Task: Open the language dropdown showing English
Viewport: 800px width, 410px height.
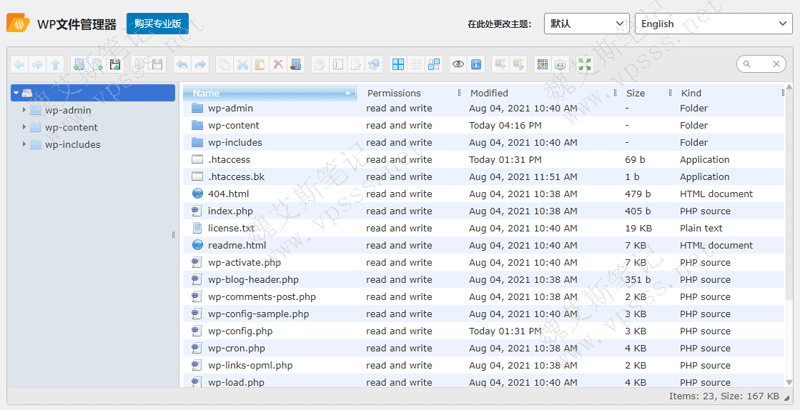Action: (713, 24)
